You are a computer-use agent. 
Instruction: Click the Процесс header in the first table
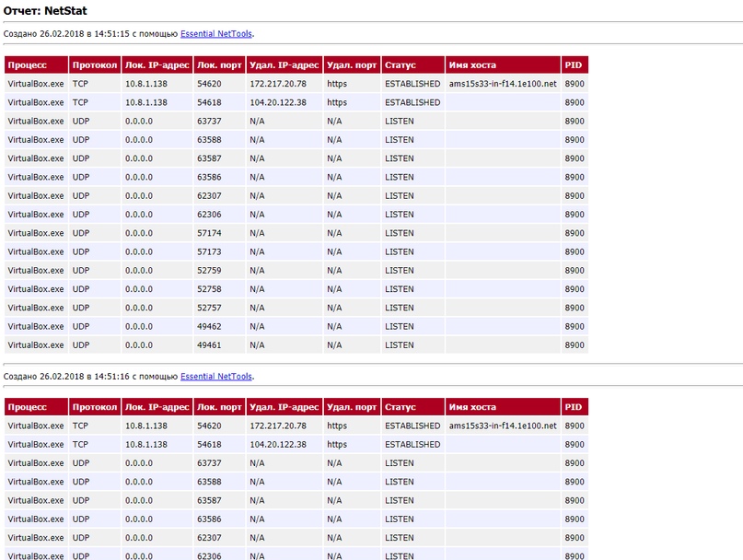28,65
